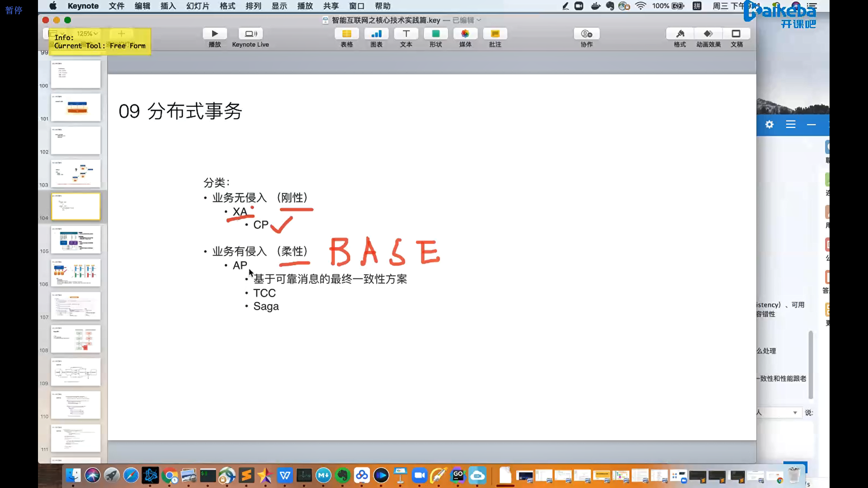Toggle the 文稿 document inspector
Viewport: 868px width, 488px height.
tap(736, 34)
